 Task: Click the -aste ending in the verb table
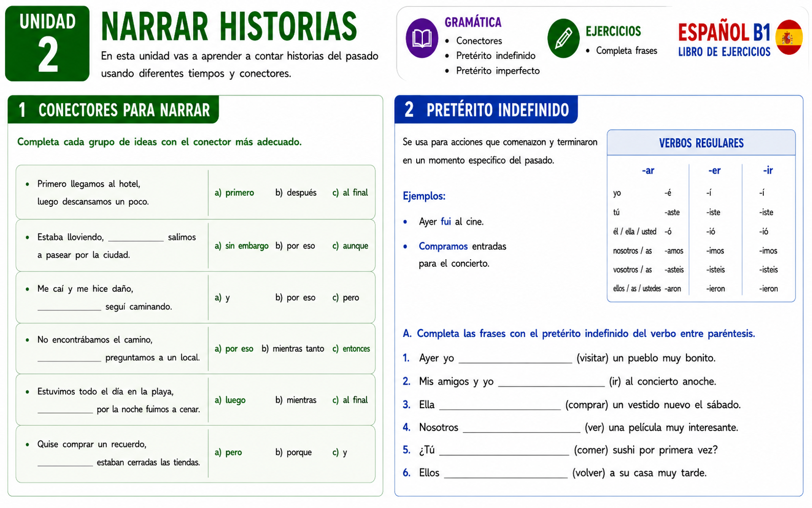[x=672, y=213]
